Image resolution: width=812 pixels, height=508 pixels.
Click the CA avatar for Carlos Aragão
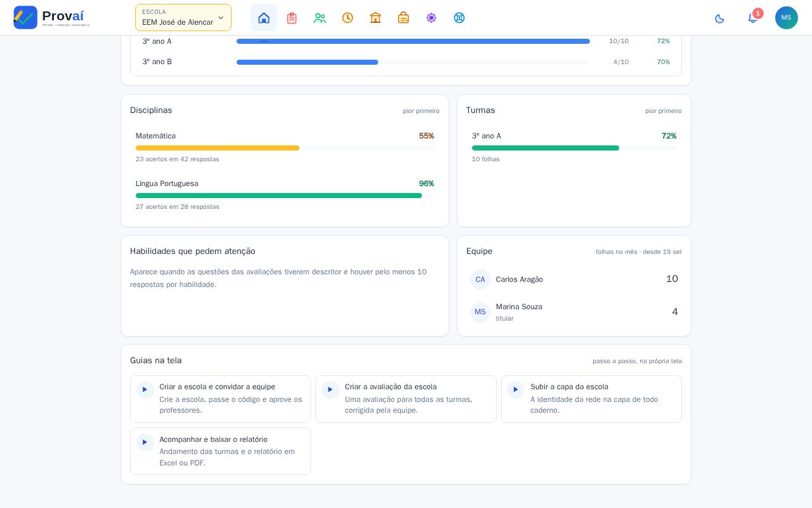click(x=480, y=279)
